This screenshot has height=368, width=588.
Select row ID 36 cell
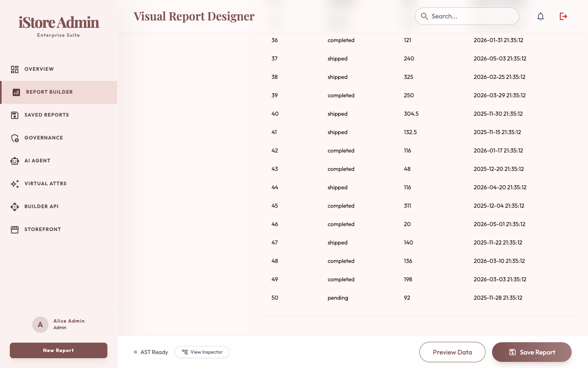[274, 40]
